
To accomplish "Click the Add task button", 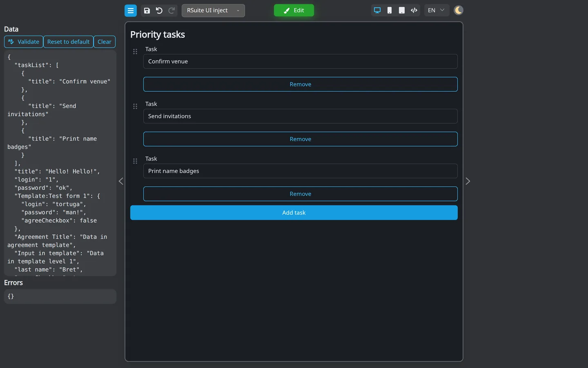I will pyautogui.click(x=294, y=213).
